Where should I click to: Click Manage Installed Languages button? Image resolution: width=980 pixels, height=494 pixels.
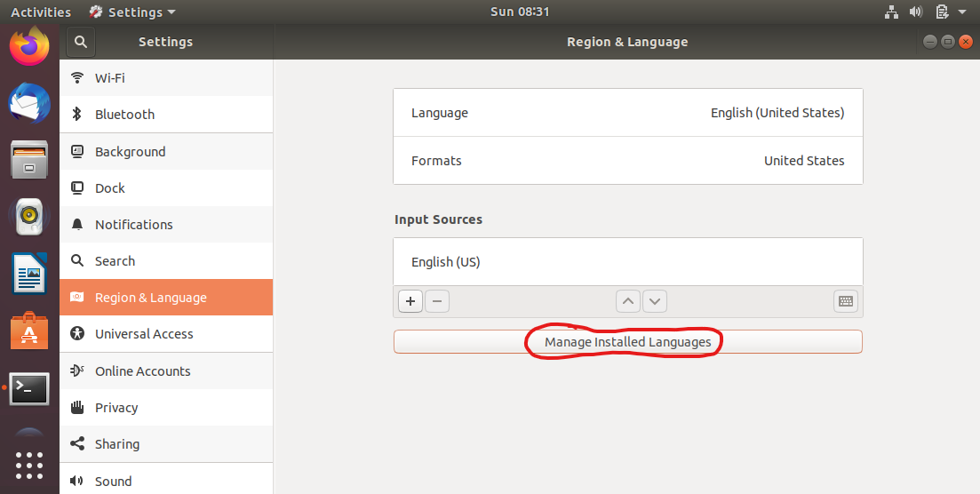click(x=627, y=342)
